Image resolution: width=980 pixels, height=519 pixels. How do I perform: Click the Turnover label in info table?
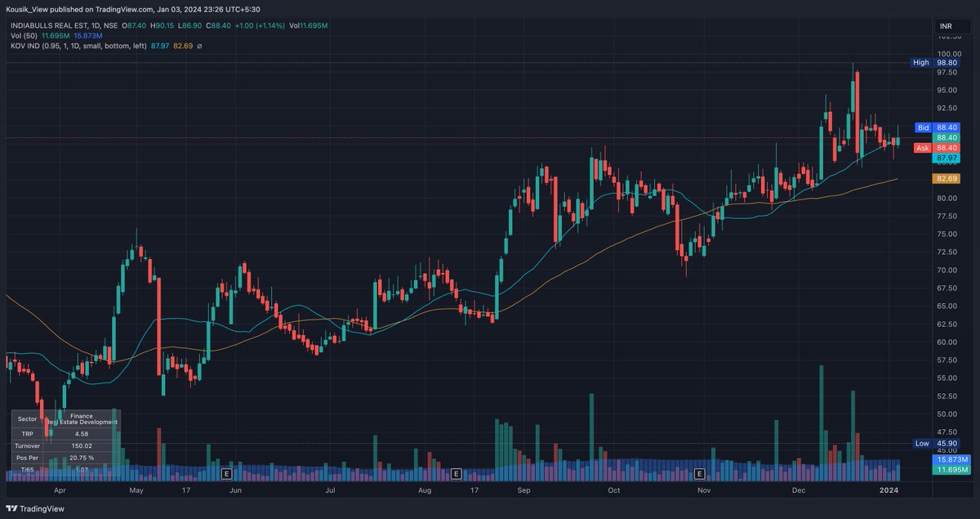pyautogui.click(x=27, y=445)
